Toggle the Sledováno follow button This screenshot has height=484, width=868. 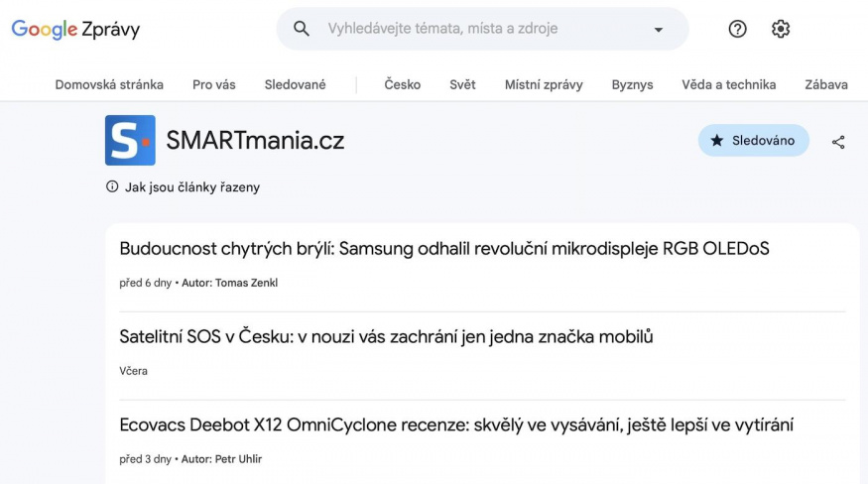coord(753,141)
